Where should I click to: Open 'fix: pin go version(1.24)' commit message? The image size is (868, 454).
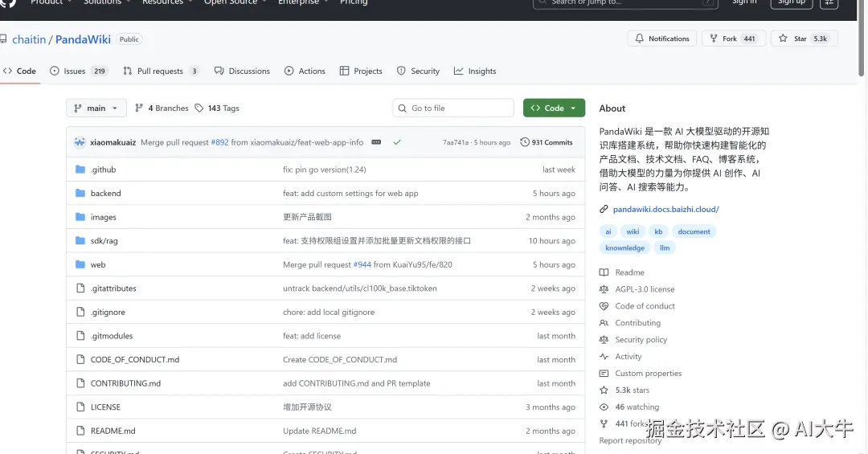325,170
